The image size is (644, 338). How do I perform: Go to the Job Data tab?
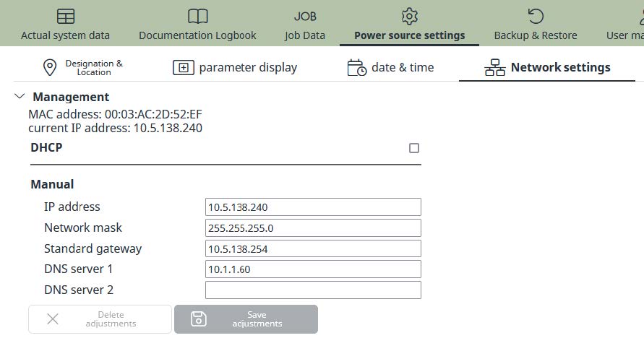click(x=305, y=23)
